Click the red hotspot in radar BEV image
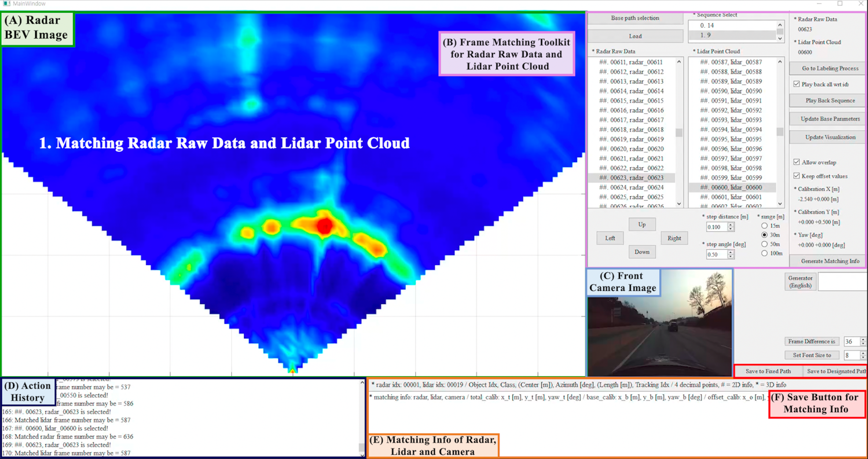868x459 pixels. [x=324, y=225]
